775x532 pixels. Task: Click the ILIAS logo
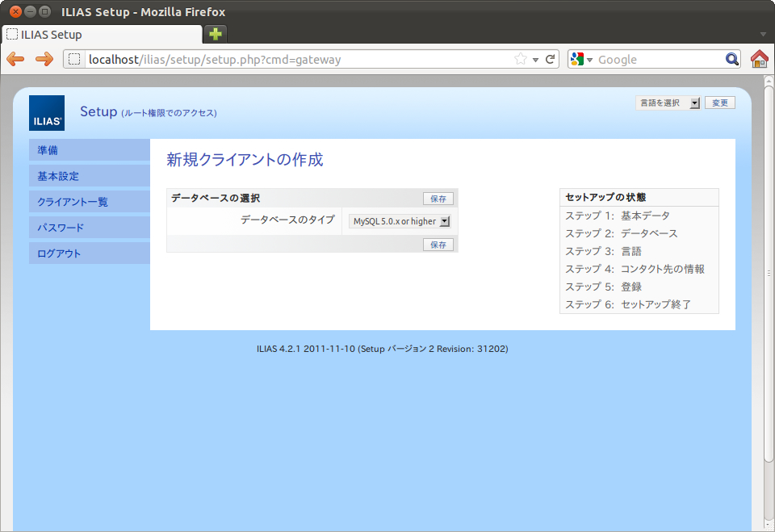47,113
